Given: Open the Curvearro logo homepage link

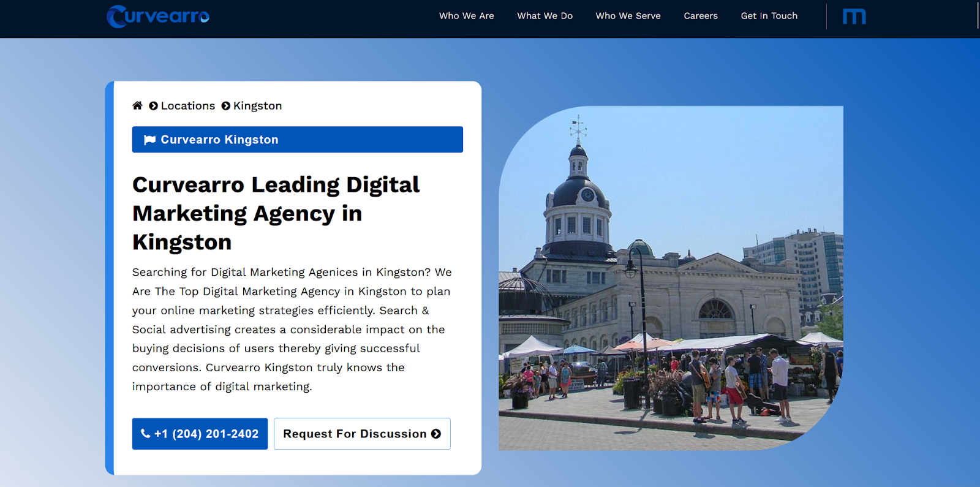Looking at the screenshot, I should click(x=158, y=17).
